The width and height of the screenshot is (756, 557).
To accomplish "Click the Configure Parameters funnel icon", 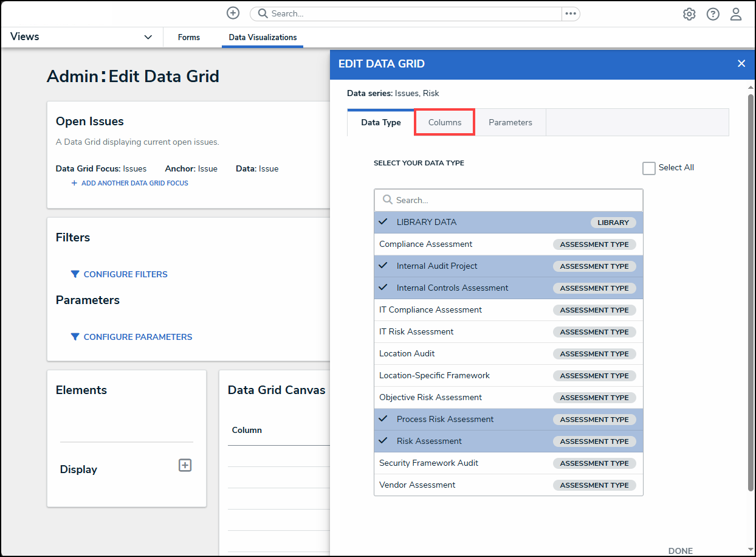I will (x=75, y=337).
